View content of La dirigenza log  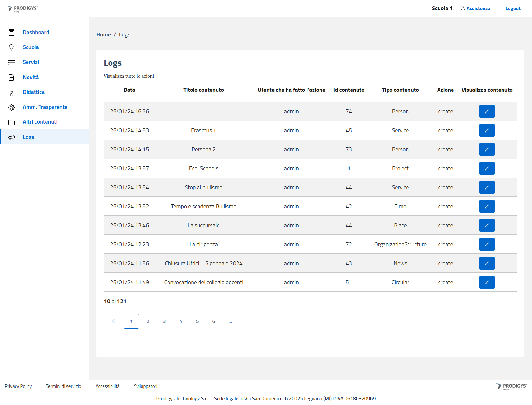[487, 244]
